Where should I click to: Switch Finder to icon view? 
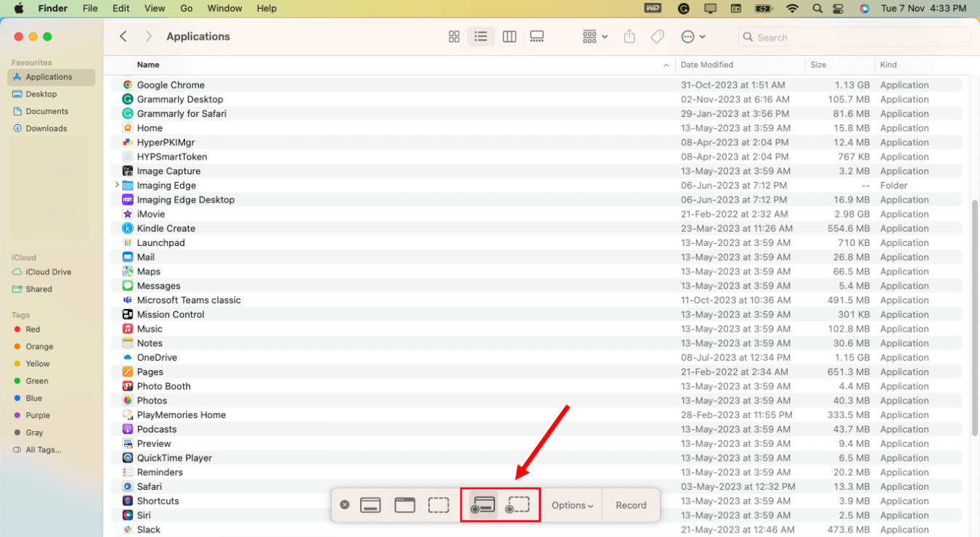[454, 36]
